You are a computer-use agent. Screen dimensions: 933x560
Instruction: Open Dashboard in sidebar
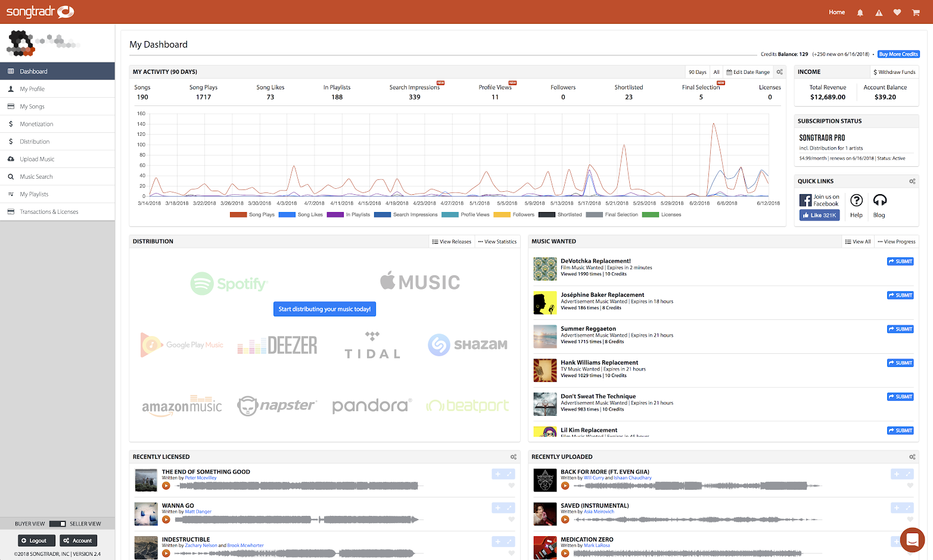(x=57, y=71)
